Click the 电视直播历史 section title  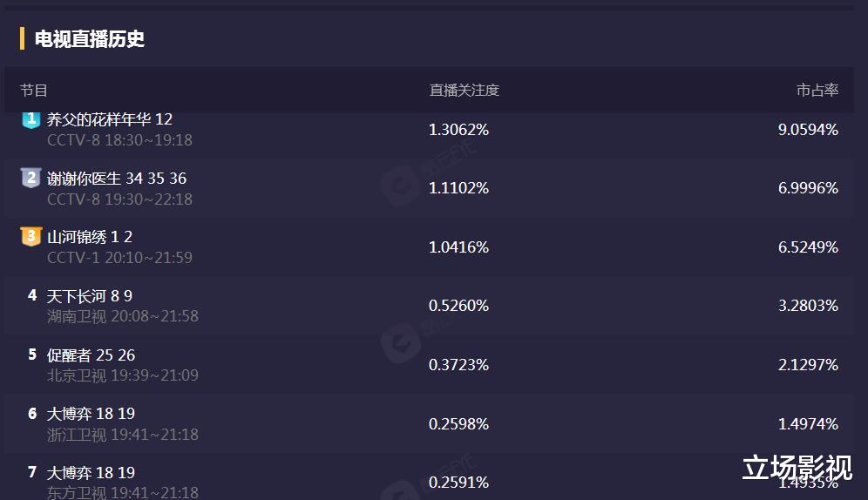point(89,39)
